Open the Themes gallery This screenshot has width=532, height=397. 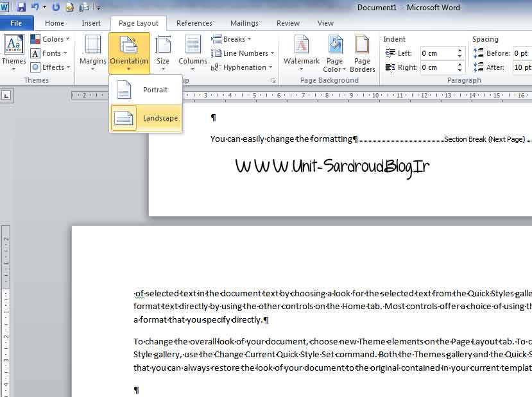pos(13,51)
